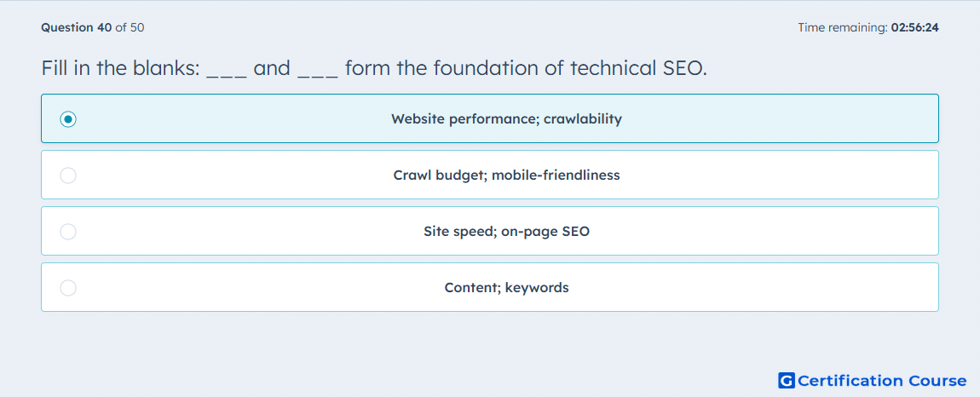Click the 02:56:24 countdown timer
This screenshot has width=980, height=397.
[x=915, y=27]
